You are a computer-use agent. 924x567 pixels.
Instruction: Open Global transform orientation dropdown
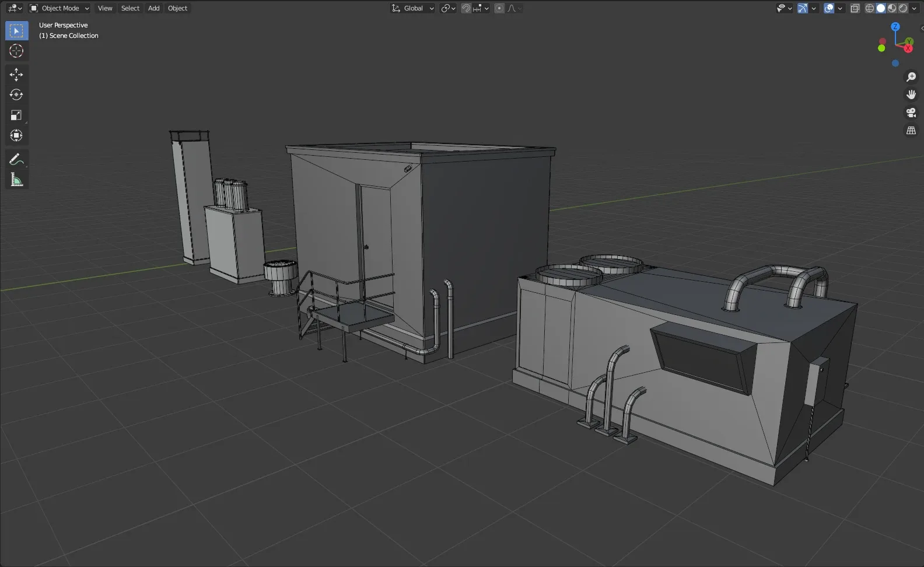pyautogui.click(x=412, y=8)
